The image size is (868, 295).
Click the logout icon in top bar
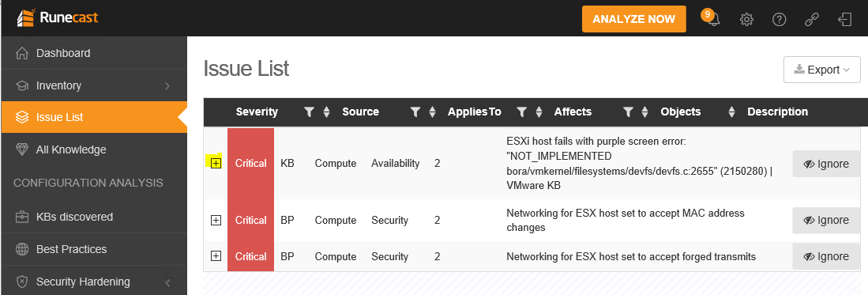pos(845,20)
